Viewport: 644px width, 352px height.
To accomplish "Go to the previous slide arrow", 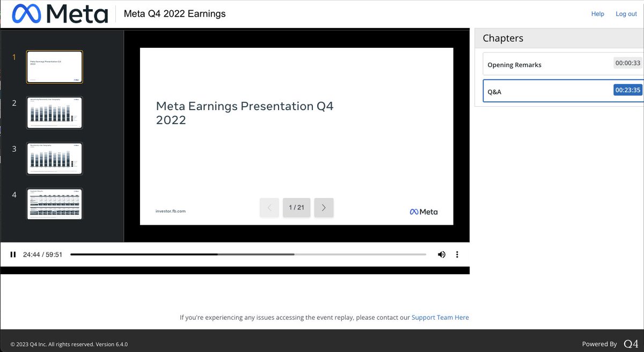I will click(269, 208).
